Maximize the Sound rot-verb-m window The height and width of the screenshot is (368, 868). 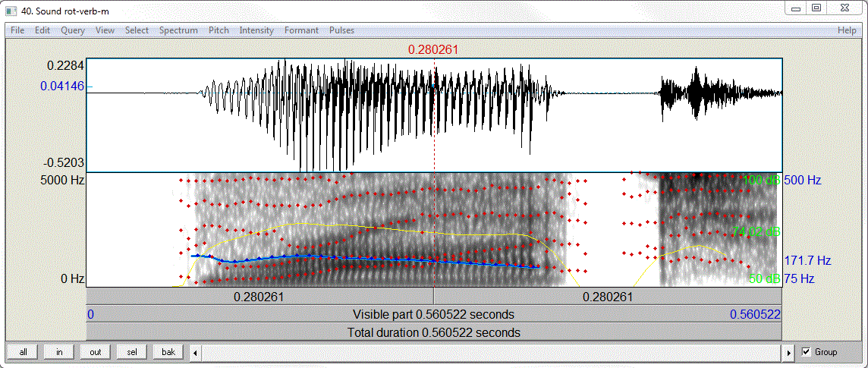pyautogui.click(x=816, y=8)
